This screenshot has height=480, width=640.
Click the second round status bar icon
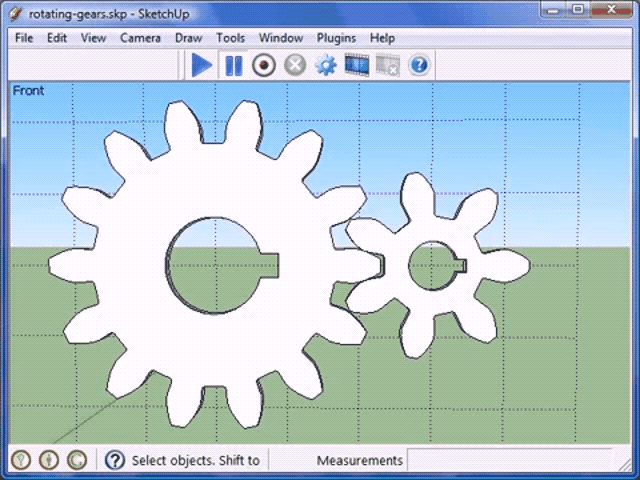point(49,460)
